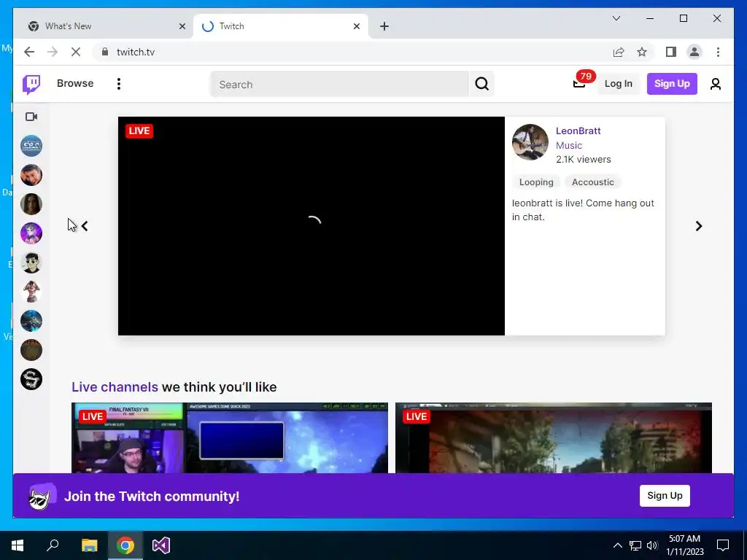The image size is (747, 560).
Task: Click the featured live video player
Action: pos(311,226)
